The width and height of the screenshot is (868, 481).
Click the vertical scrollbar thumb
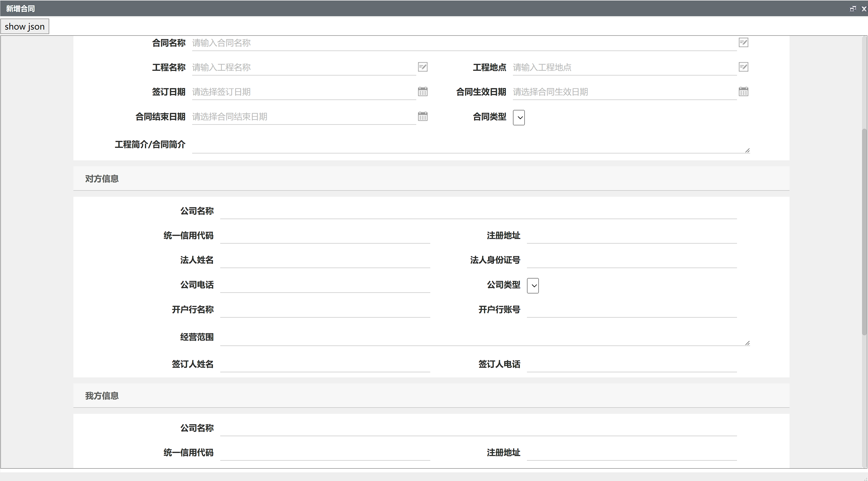[864, 233]
